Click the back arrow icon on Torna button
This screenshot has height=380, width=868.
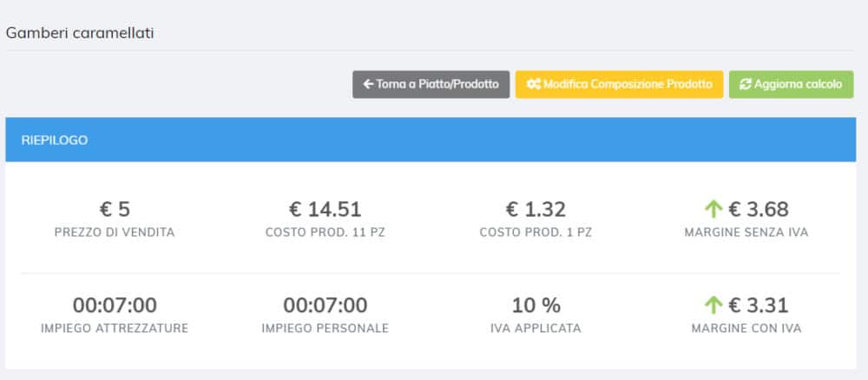[x=368, y=85]
